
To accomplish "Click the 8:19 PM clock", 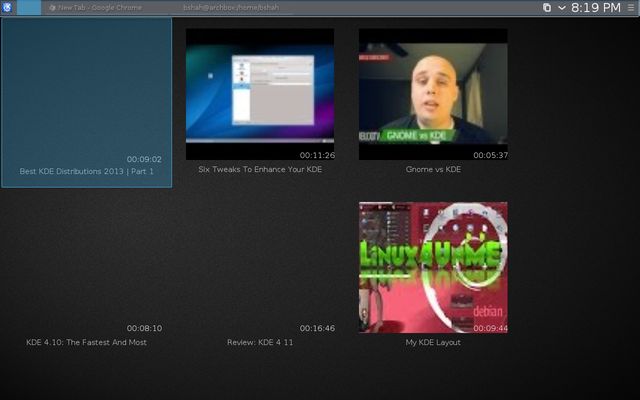I will pyautogui.click(x=596, y=7).
